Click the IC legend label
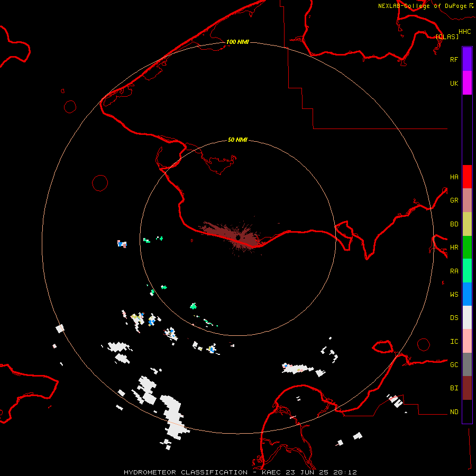Viewport: 476px width, 476px height. tap(454, 342)
